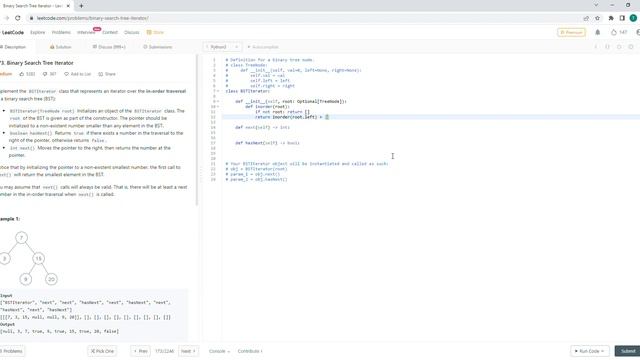Viewport: 640px width, 360px height.
Task: Click the Premium button
Action: [x=571, y=32]
